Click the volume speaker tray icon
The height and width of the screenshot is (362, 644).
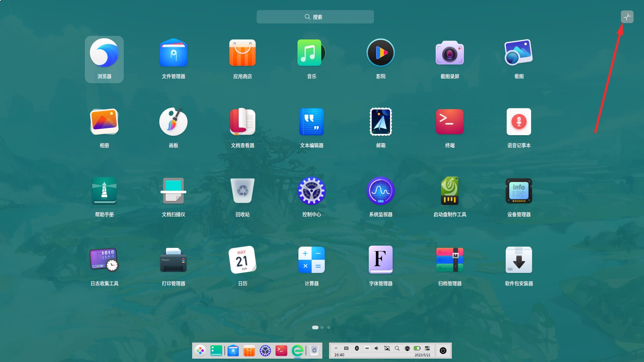click(x=377, y=348)
